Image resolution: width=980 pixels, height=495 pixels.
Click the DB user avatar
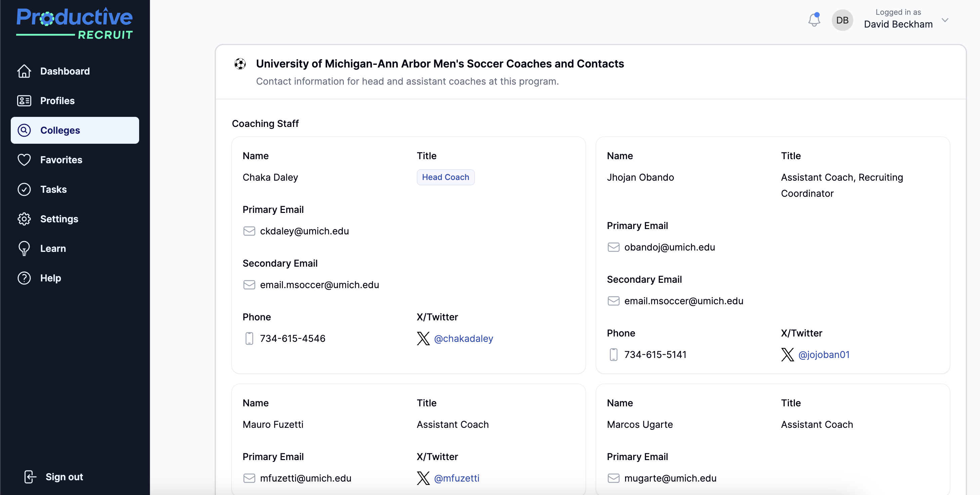click(842, 20)
